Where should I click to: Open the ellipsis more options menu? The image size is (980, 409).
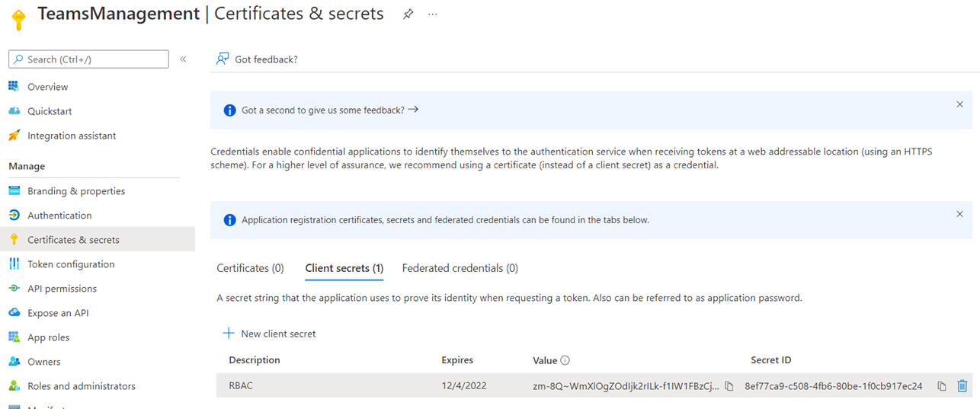tap(433, 14)
